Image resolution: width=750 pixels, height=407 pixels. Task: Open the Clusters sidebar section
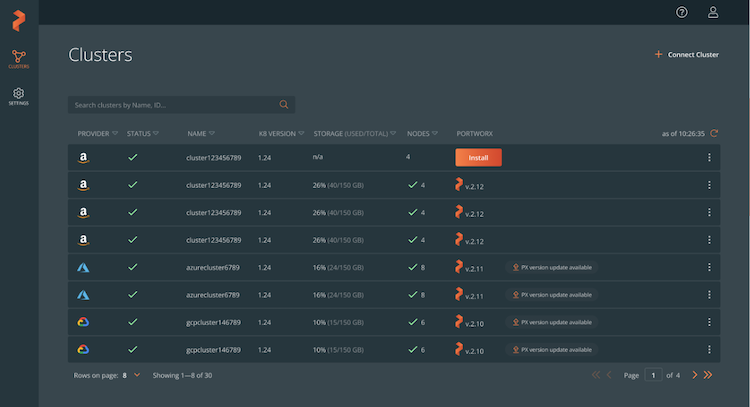[19, 59]
